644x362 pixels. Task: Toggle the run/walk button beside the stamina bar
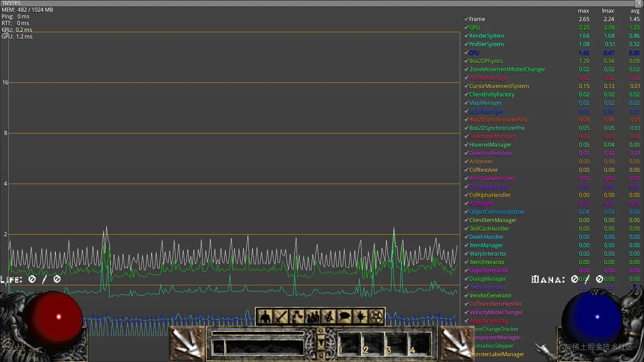click(218, 347)
